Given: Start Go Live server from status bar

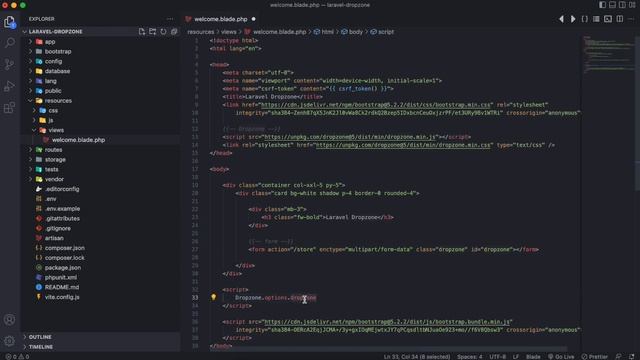Looking at the screenshot, I should coord(561,356).
